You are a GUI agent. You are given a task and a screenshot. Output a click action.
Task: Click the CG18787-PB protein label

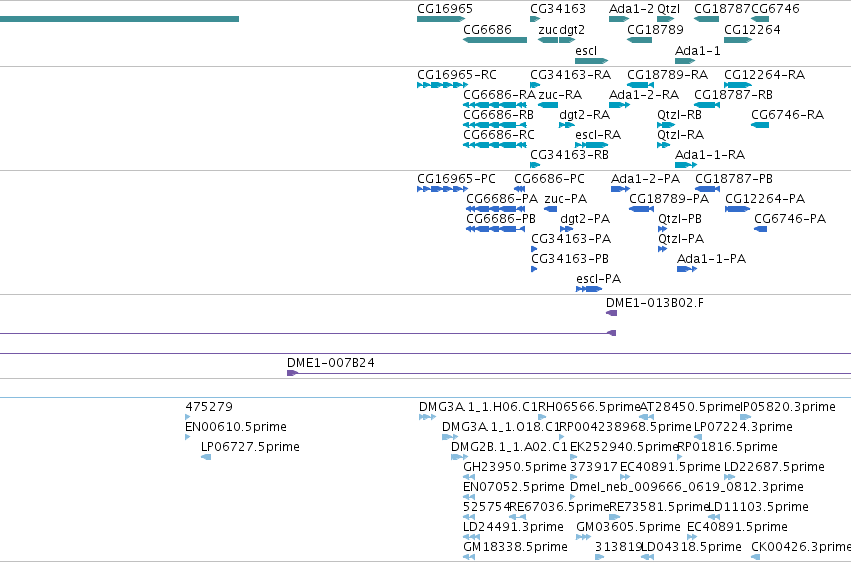[x=734, y=179]
